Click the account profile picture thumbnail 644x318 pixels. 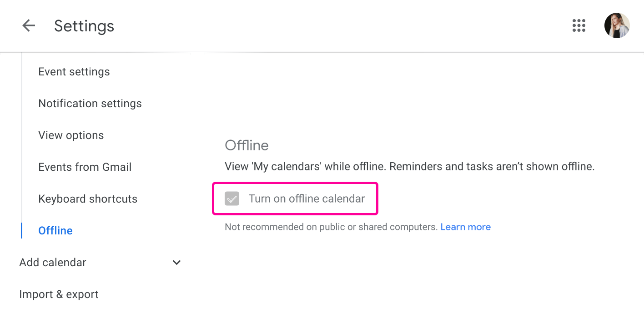pos(617,25)
